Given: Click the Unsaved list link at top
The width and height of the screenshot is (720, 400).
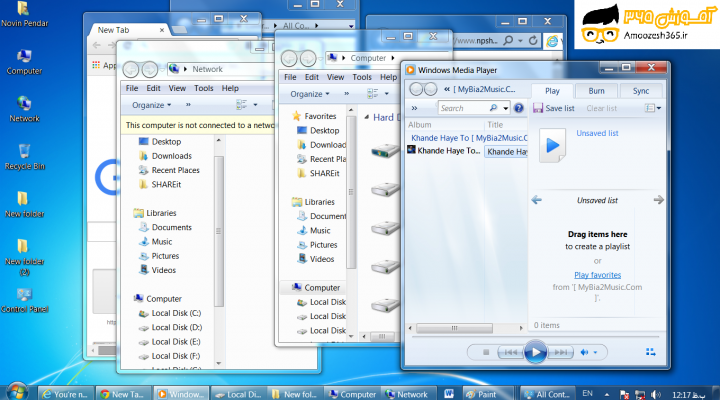Looking at the screenshot, I should click(597, 133).
